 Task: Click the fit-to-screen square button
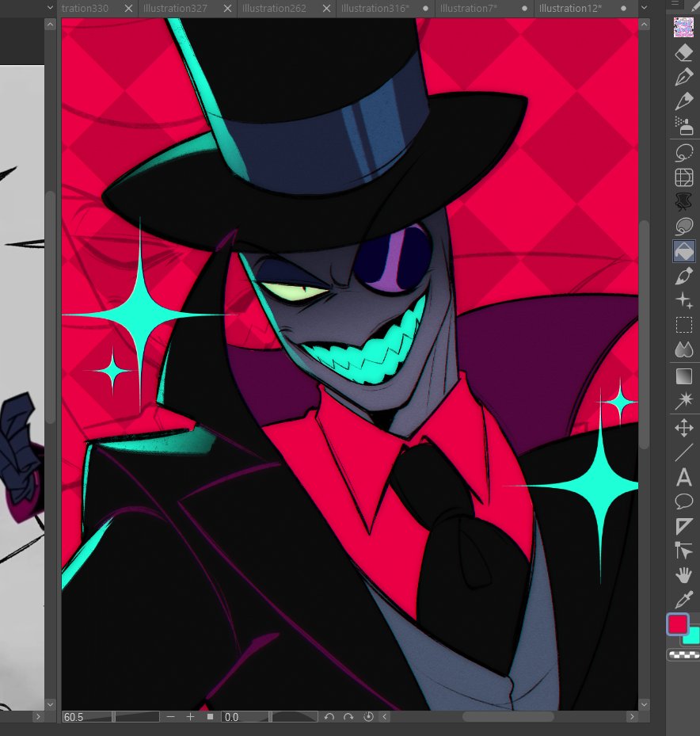(210, 717)
